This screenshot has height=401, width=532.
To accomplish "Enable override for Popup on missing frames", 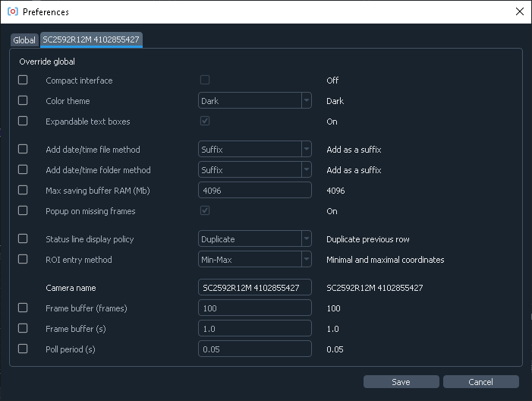I will click(23, 210).
